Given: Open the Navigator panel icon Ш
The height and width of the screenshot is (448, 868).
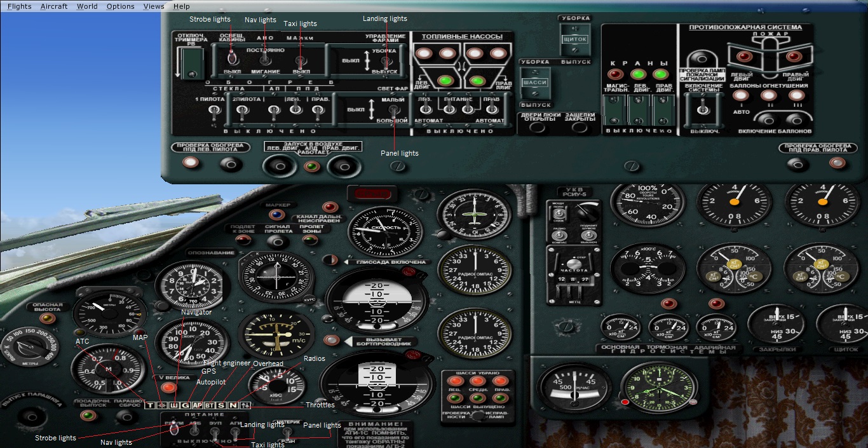Looking at the screenshot, I should point(173,405).
